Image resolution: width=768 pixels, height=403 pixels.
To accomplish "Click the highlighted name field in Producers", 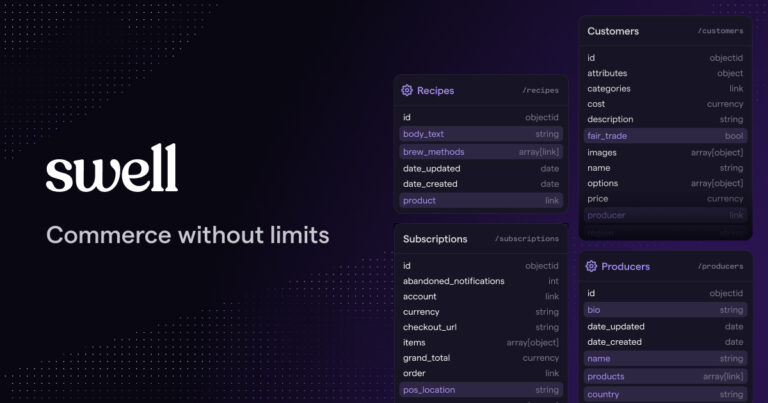I will (665, 358).
